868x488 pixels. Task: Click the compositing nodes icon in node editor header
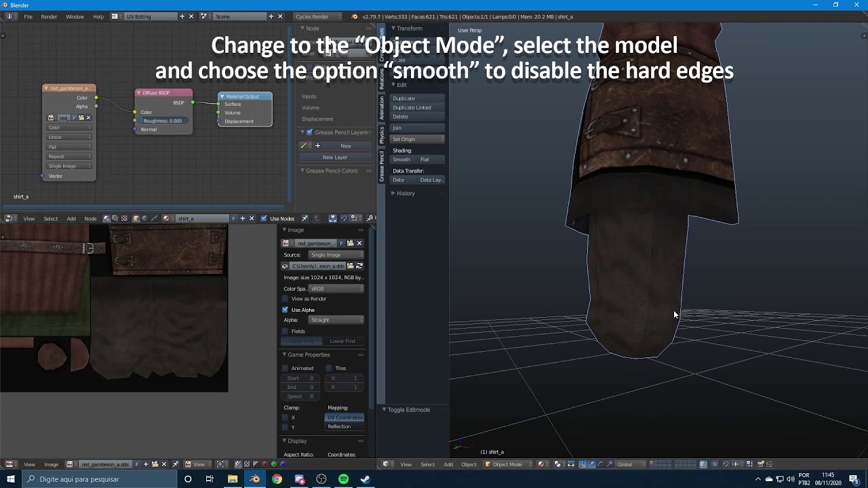[115, 218]
